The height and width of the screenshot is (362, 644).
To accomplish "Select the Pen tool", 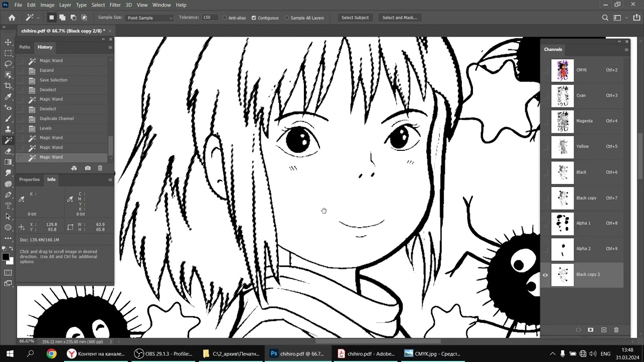I will point(8,195).
